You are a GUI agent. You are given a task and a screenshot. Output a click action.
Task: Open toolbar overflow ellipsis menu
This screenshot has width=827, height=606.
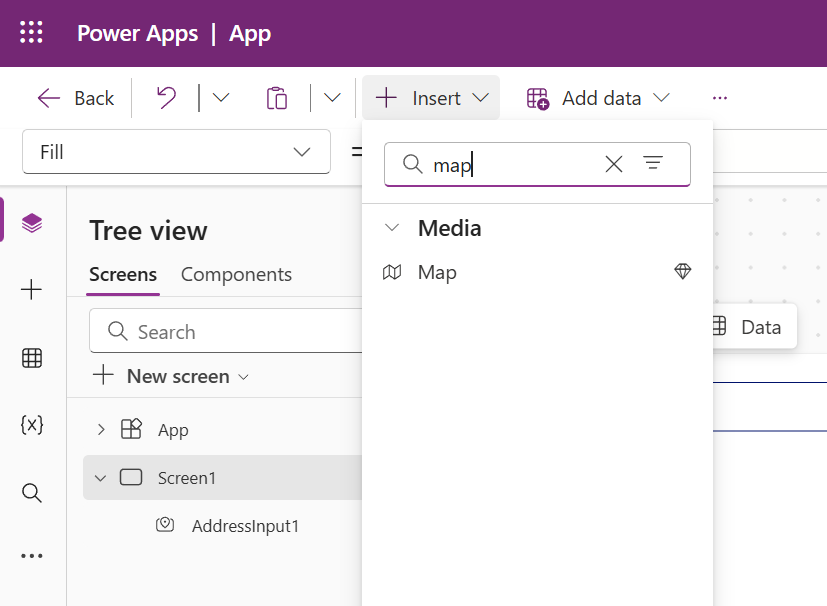[x=720, y=98]
